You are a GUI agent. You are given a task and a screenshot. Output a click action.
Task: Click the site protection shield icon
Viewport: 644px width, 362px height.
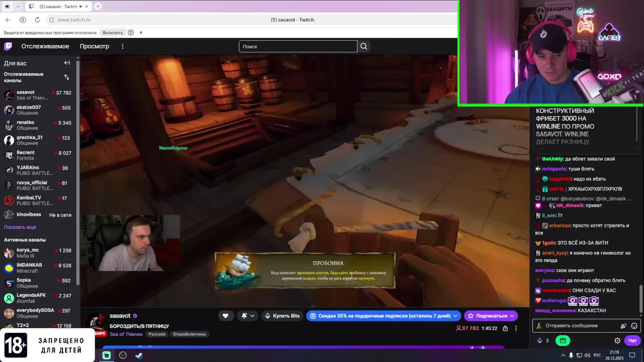[51, 20]
